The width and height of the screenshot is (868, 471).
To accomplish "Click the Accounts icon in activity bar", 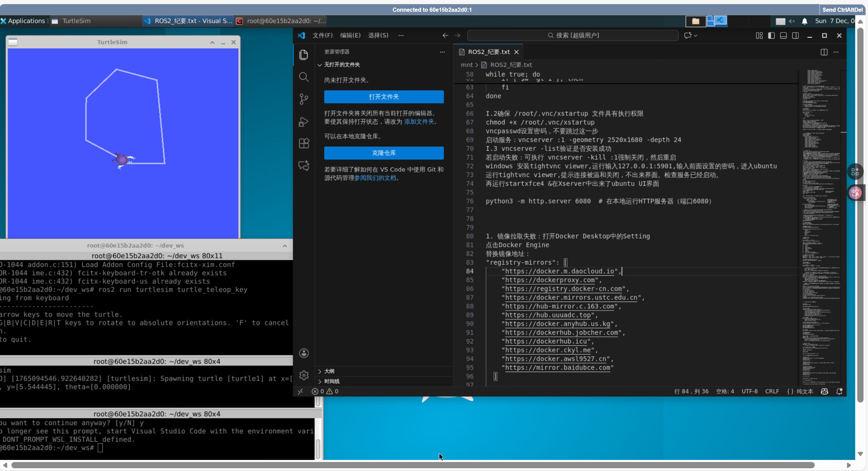I will (x=304, y=353).
